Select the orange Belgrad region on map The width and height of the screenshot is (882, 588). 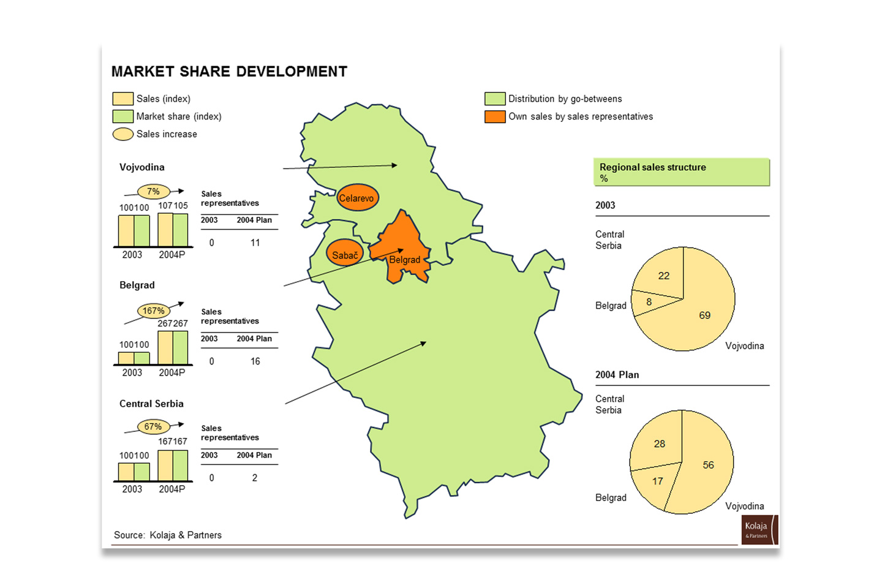click(x=401, y=248)
